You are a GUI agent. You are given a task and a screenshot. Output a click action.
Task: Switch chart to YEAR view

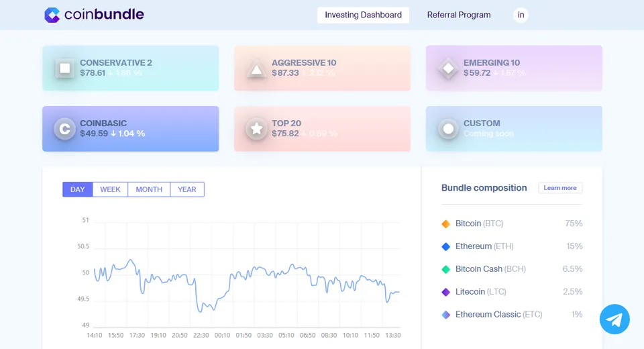187,189
